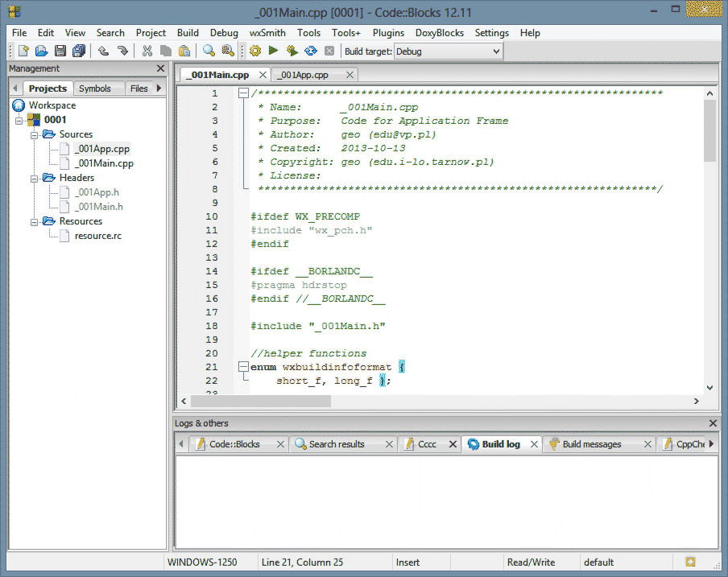Close the Management panel
This screenshot has height=577, width=728.
coord(160,69)
